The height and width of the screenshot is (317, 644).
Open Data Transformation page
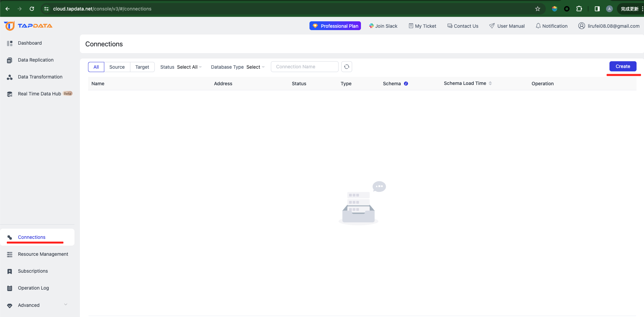[40, 77]
